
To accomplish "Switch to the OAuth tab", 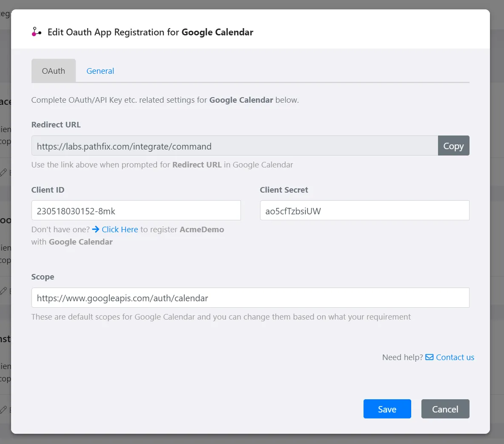I will click(53, 71).
